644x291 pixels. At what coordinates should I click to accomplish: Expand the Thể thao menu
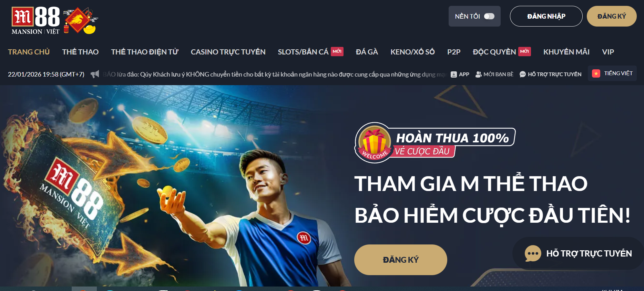point(80,52)
